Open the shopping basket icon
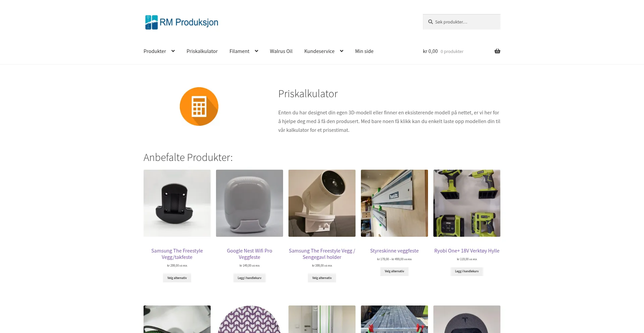This screenshot has width=644, height=333. click(497, 51)
